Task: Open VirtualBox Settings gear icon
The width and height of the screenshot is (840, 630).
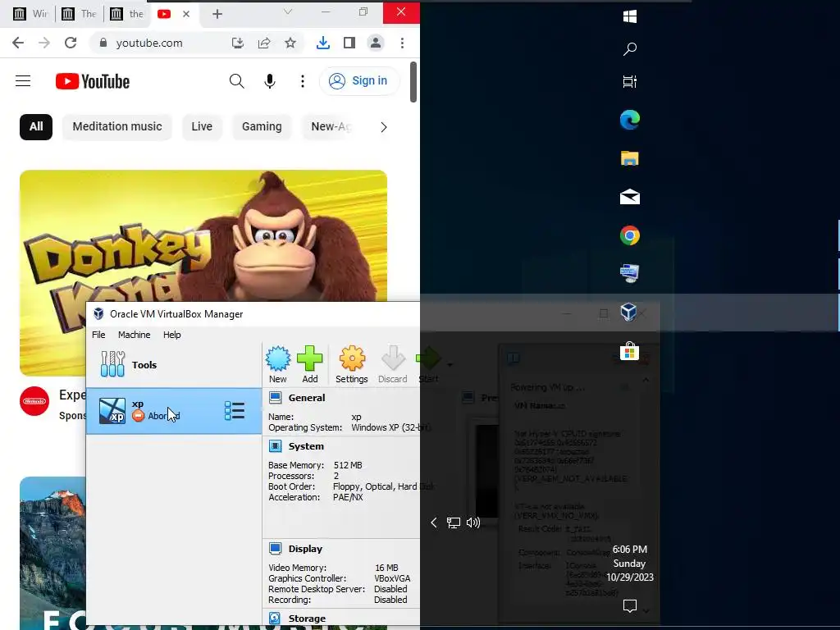Action: coord(351,364)
